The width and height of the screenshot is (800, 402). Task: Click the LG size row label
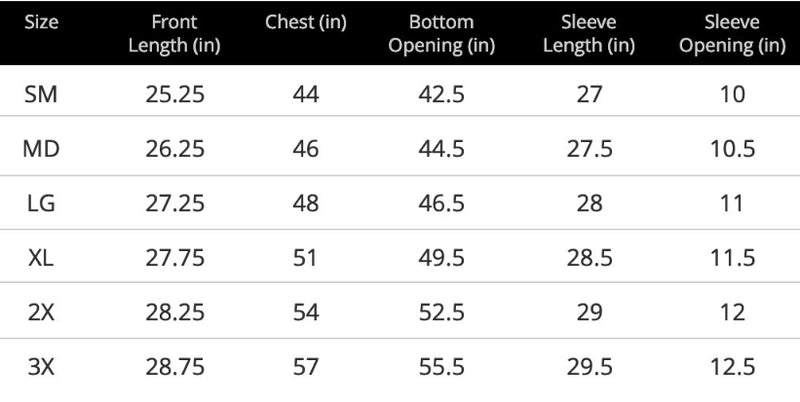coord(41,204)
